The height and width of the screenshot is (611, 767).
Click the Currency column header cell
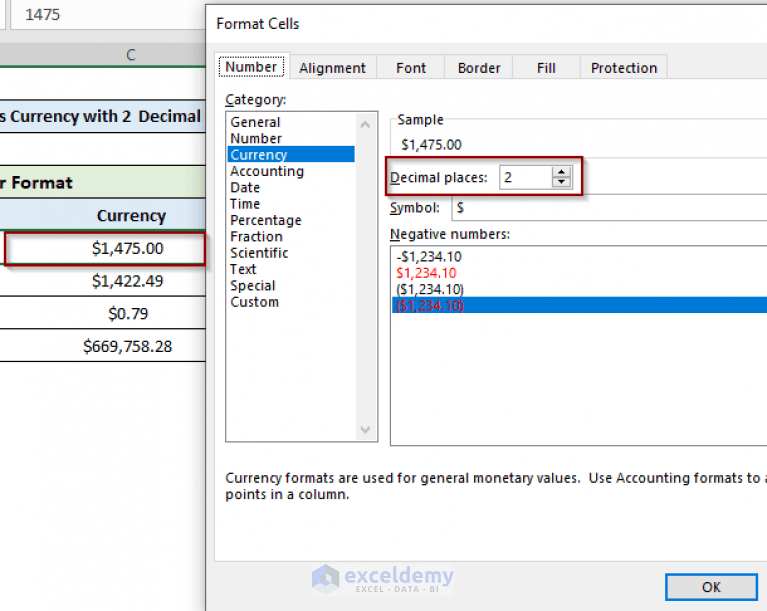coord(103,215)
